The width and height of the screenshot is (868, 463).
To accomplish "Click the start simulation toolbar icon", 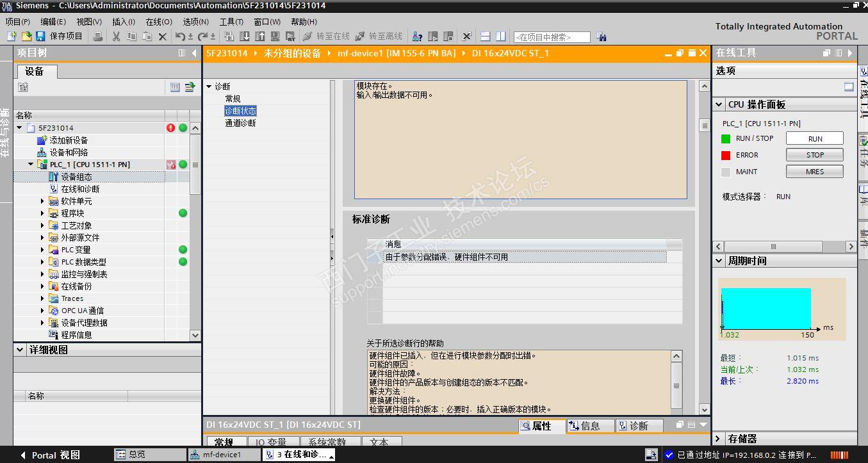I will [x=275, y=37].
